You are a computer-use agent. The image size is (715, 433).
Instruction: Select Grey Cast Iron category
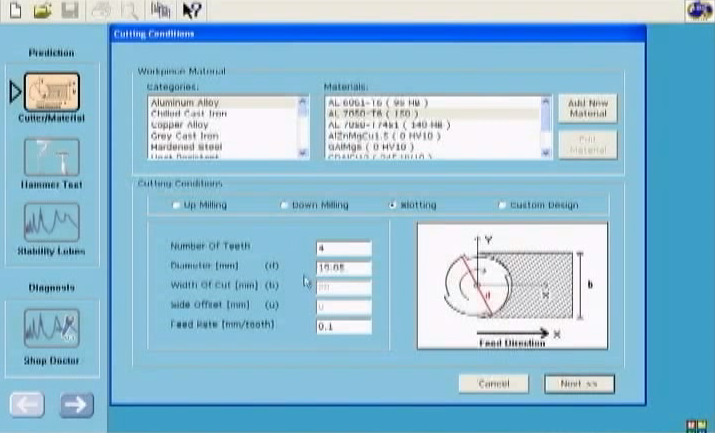pyautogui.click(x=223, y=136)
